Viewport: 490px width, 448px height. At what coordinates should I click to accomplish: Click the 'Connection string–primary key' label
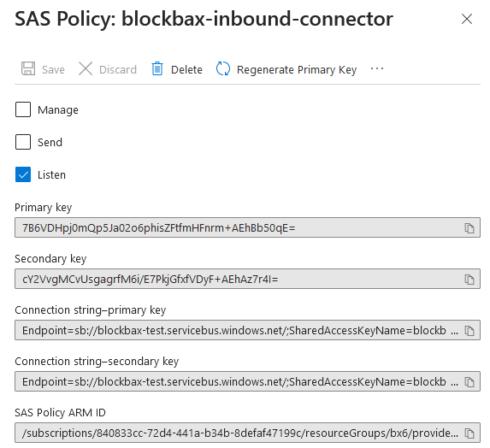pos(91,310)
